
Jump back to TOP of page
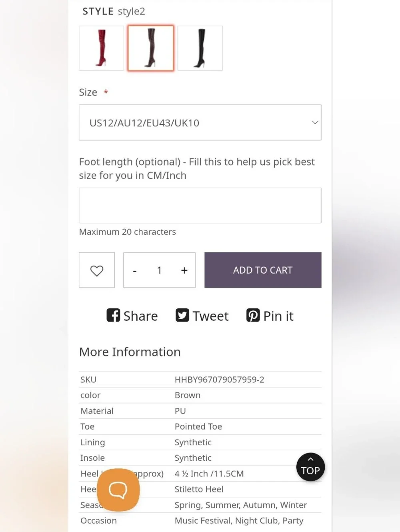click(310, 467)
